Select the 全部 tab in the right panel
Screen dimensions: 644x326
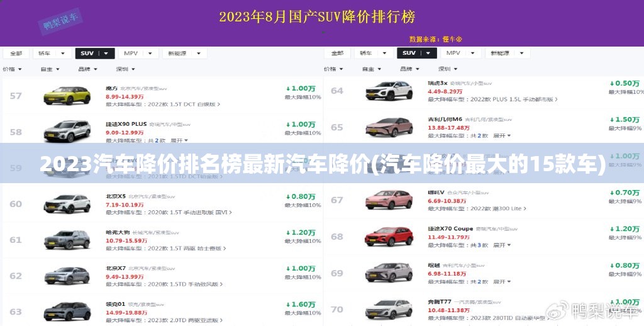click(337, 53)
